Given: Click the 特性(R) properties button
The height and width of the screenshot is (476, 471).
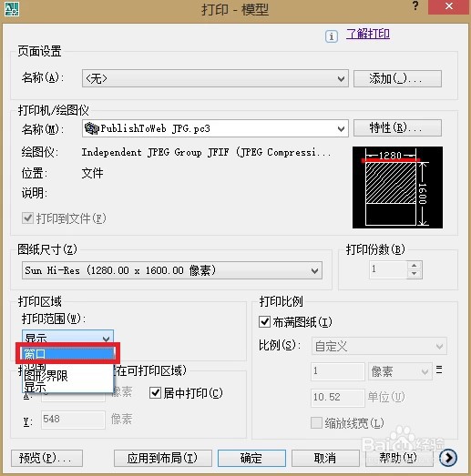Looking at the screenshot, I should 397,127.
